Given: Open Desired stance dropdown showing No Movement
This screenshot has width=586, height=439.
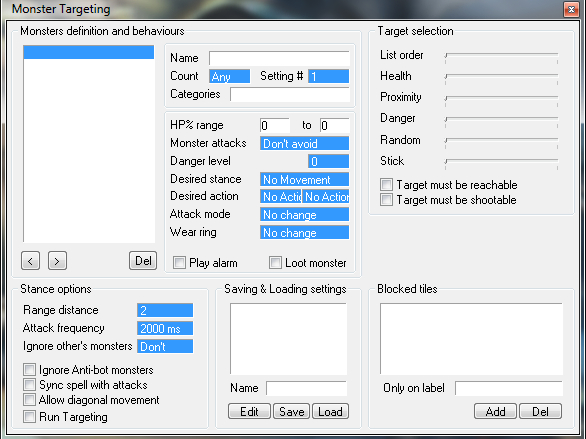Looking at the screenshot, I should pyautogui.click(x=305, y=179).
